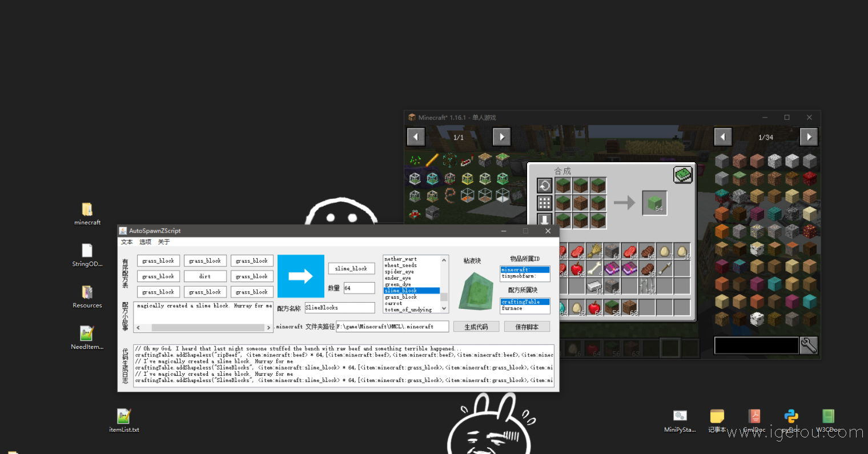Image resolution: width=868 pixels, height=454 pixels.
Task: Click the story box scroll-left arrow
Action: pyautogui.click(x=138, y=328)
